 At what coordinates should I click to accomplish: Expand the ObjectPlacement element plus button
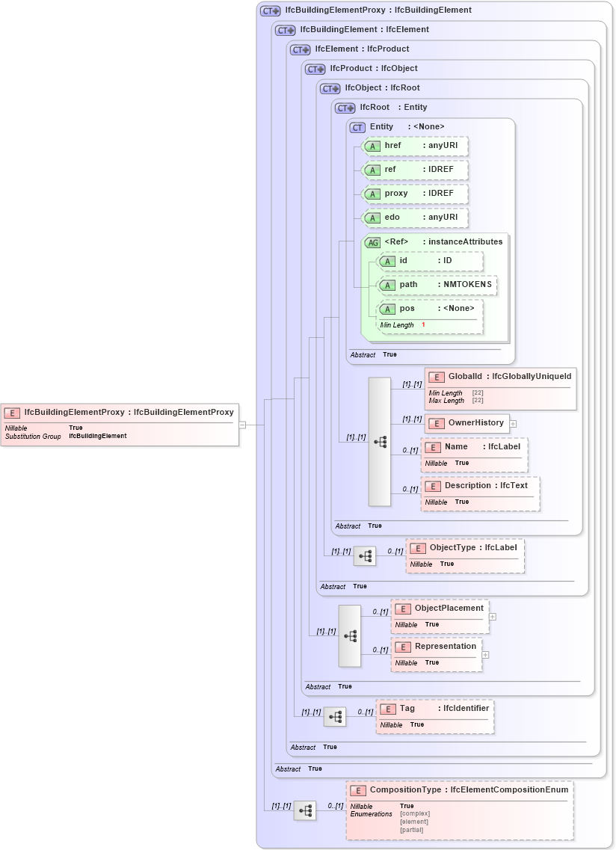pos(492,616)
